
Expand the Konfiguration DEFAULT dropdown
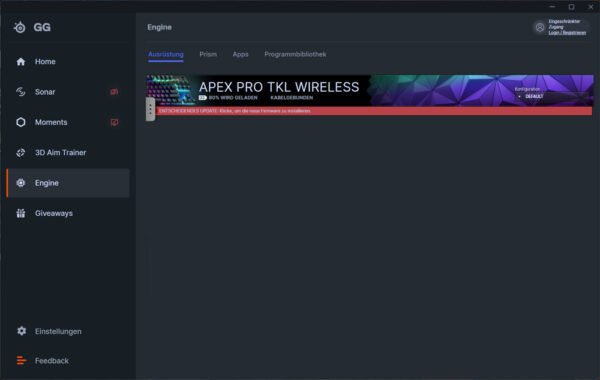click(x=551, y=96)
